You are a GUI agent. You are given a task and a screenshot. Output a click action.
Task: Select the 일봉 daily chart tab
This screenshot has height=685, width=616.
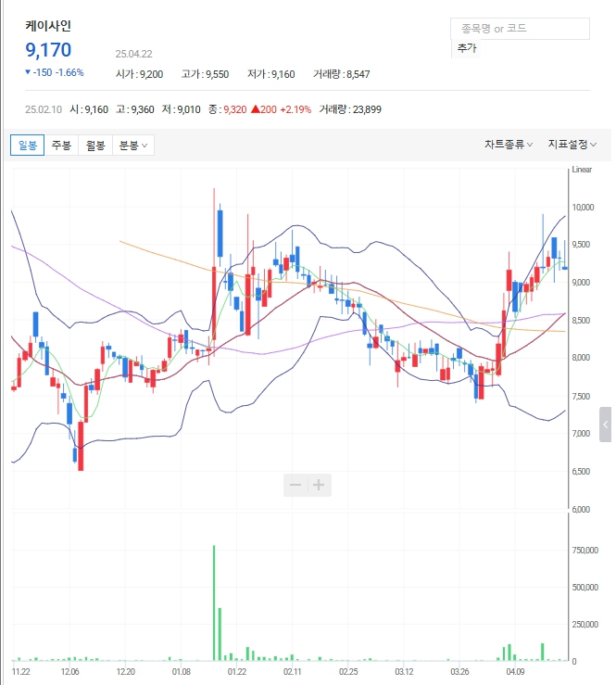pyautogui.click(x=27, y=145)
